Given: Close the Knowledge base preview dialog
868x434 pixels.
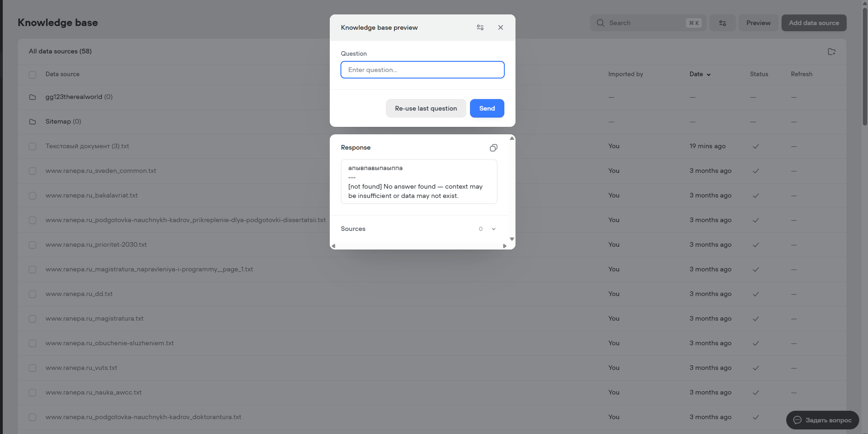Looking at the screenshot, I should pos(501,27).
